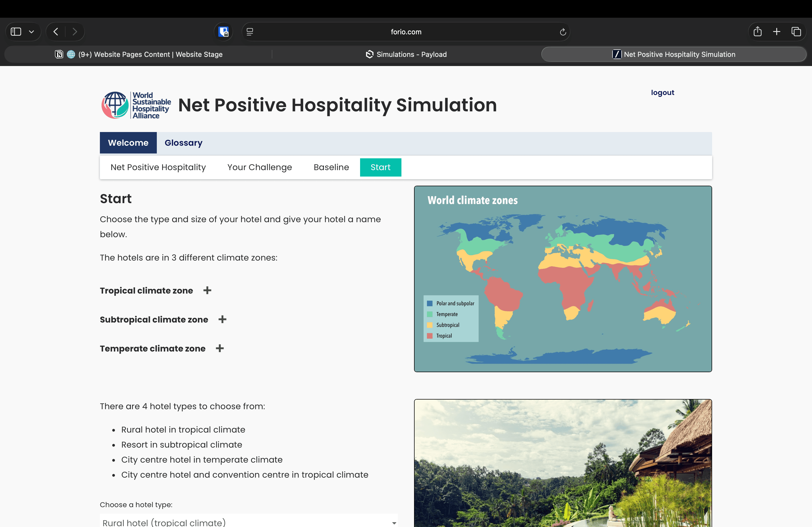The width and height of the screenshot is (812, 527).
Task: Open sidebar options dropdown chevron
Action: point(31,32)
